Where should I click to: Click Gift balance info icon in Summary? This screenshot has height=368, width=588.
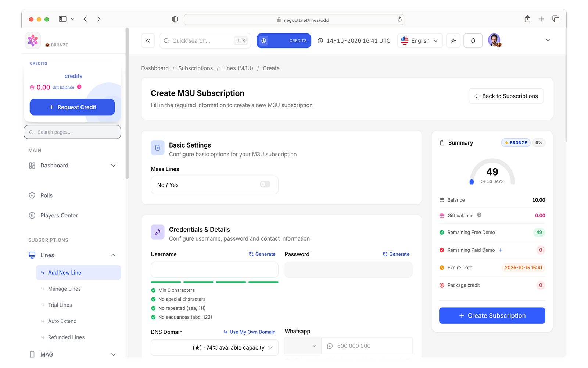(479, 215)
